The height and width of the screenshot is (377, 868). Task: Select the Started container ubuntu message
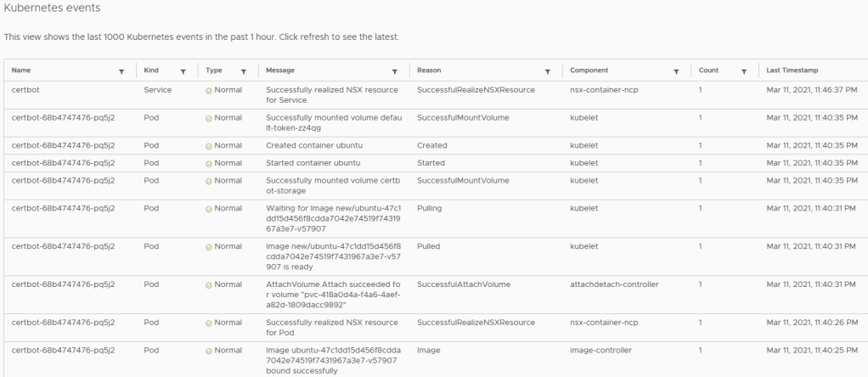point(313,163)
